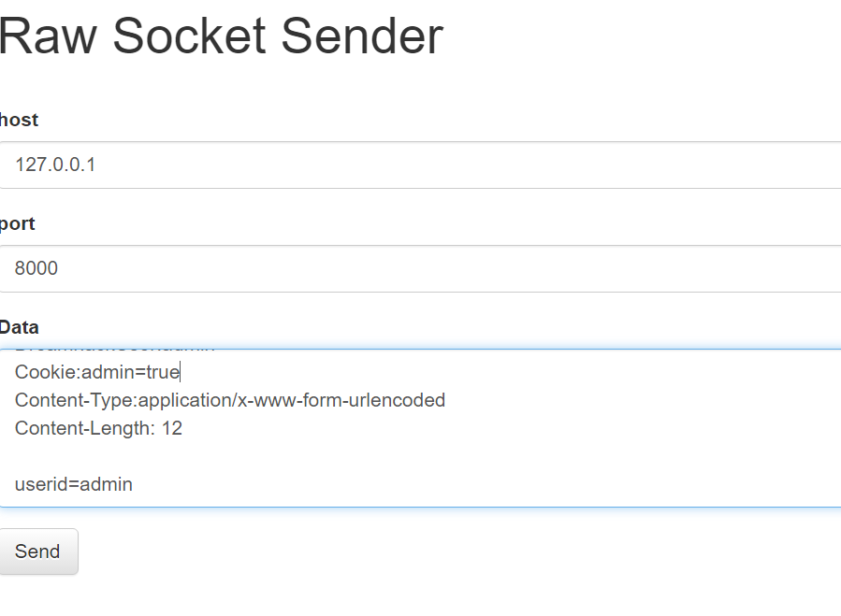Click the 'port' field label
This screenshot has height=616, width=841.
(x=17, y=223)
